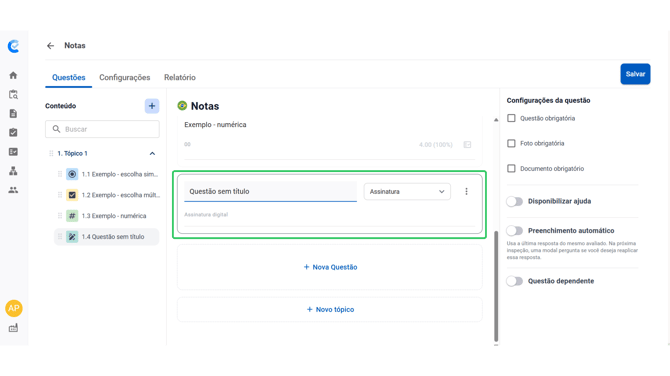
Task: Click + Novo tópico
Action: click(x=330, y=309)
